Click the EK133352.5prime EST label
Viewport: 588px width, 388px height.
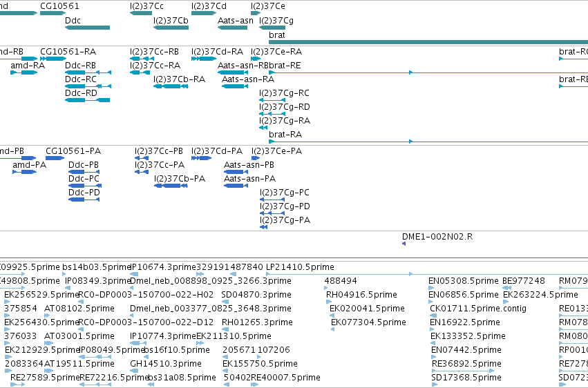point(468,336)
